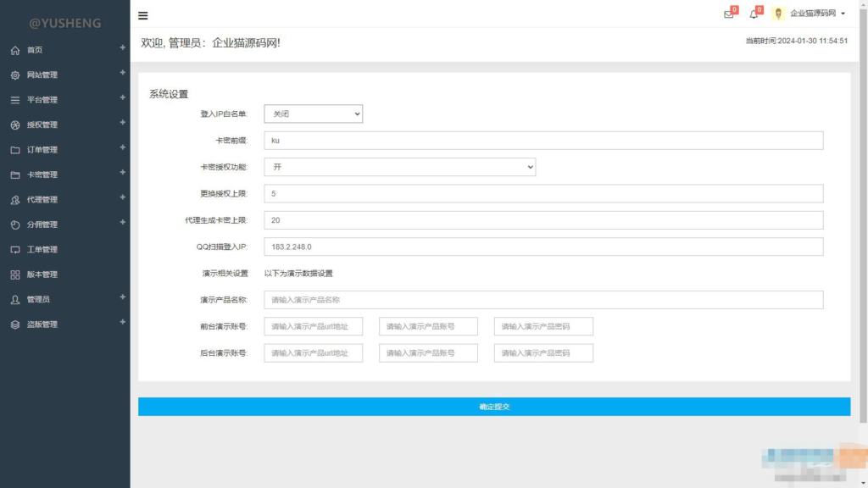
Task: Open the notification bell icon
Action: 753,14
